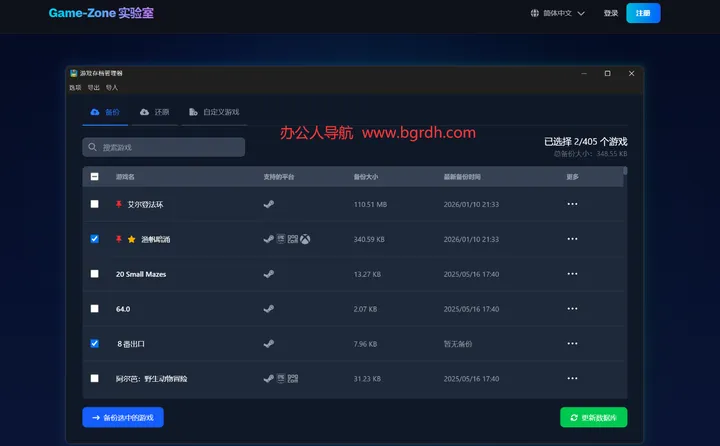
Task: Uncheck the starred game's checkbox
Action: coord(95,239)
